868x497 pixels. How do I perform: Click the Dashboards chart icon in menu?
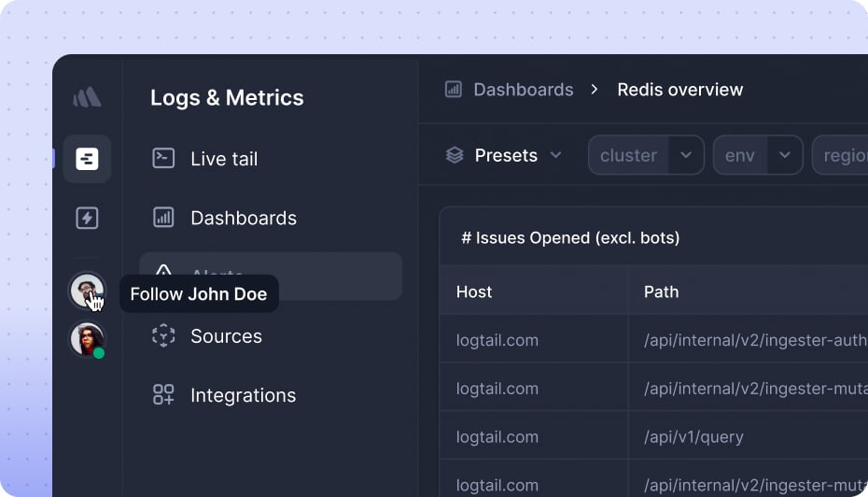pos(163,217)
